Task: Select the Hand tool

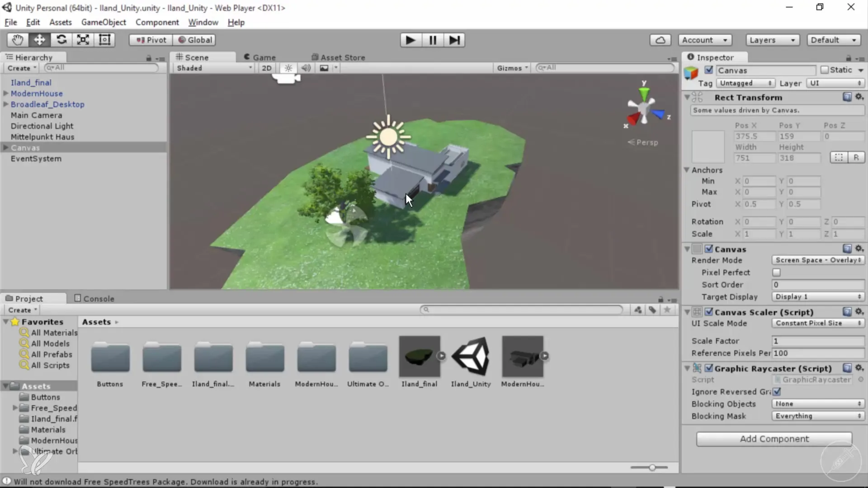Action: click(x=18, y=40)
